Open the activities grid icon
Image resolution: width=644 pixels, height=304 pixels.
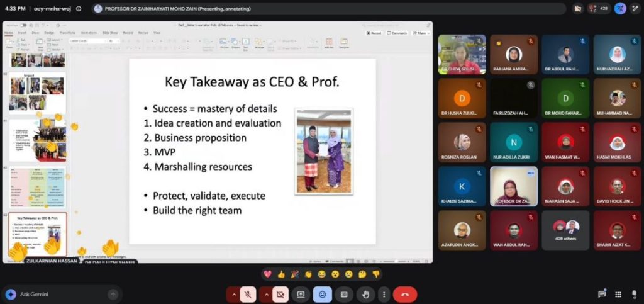point(618,294)
